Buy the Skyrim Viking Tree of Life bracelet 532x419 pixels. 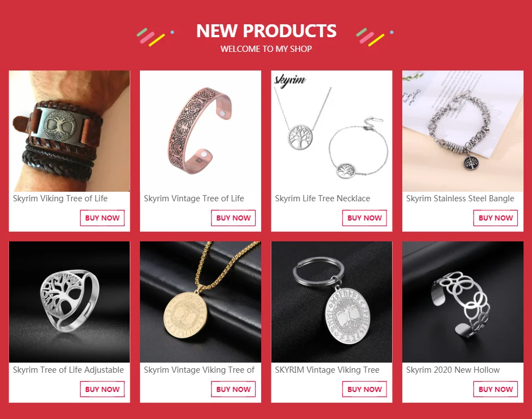point(102,218)
